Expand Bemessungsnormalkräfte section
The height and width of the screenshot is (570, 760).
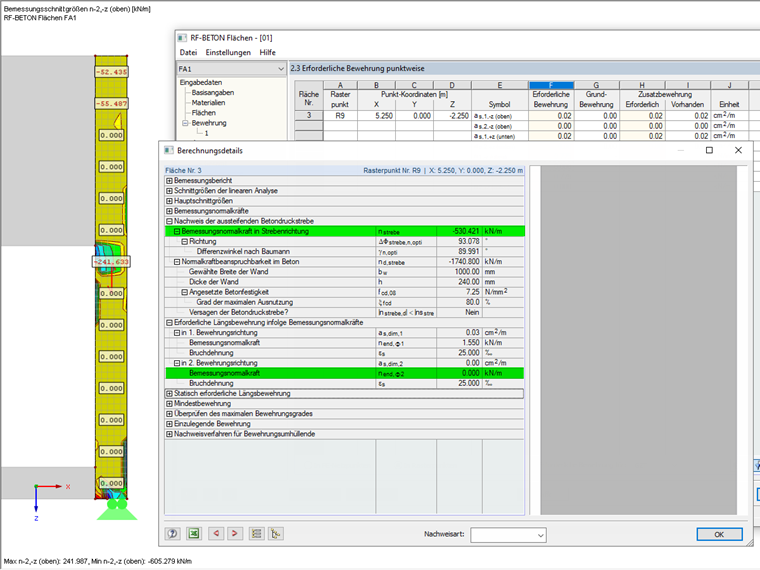coord(169,211)
